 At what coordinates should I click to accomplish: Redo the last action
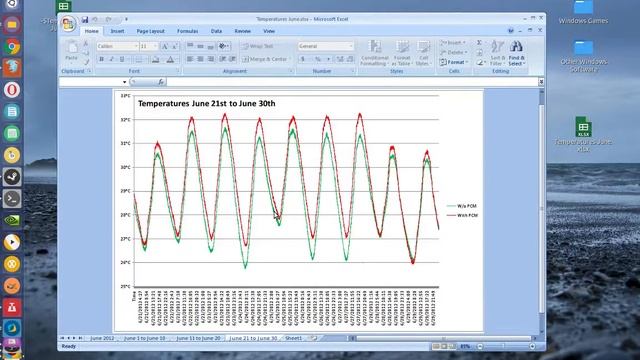(x=109, y=19)
